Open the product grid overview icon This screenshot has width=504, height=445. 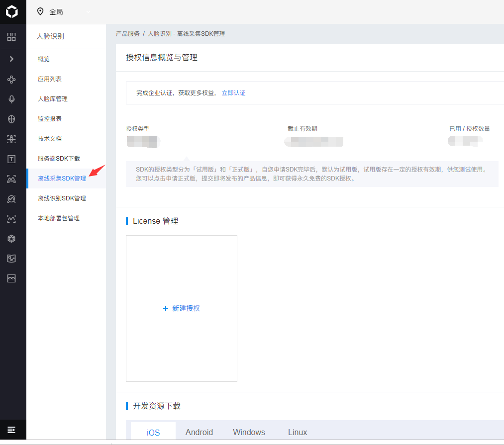11,37
